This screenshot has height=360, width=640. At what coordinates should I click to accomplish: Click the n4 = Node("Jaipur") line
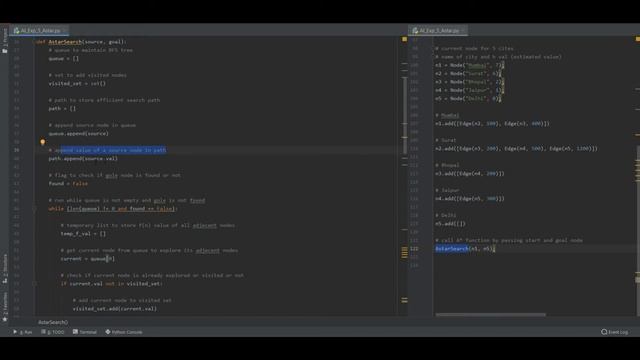tap(470, 90)
